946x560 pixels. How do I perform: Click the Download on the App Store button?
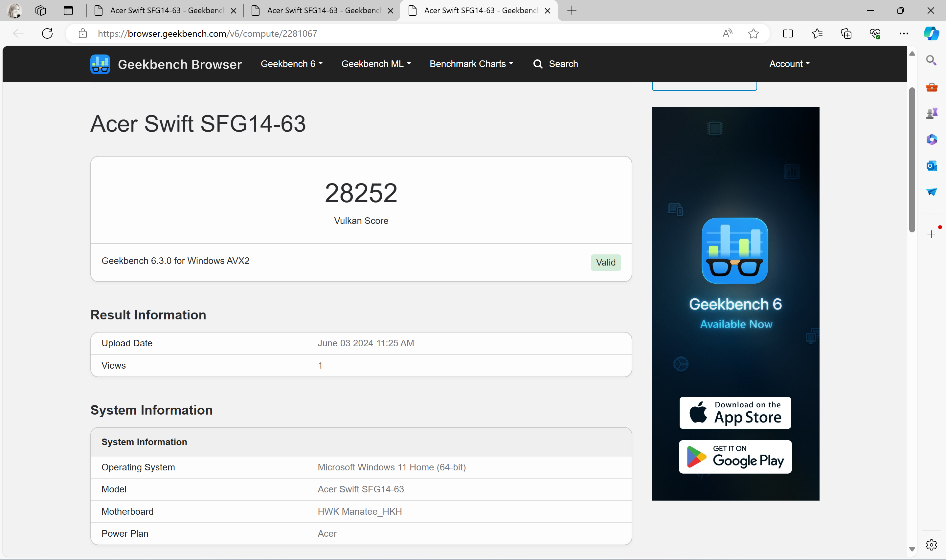coord(735,413)
